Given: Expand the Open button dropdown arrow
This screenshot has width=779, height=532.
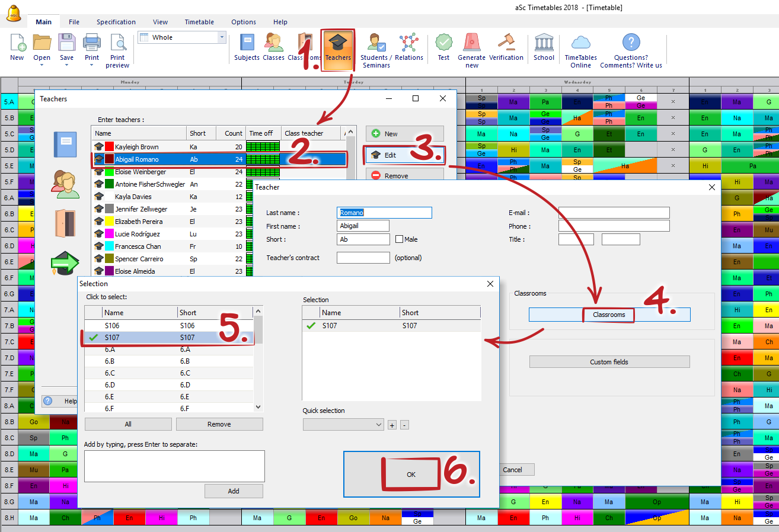Looking at the screenshot, I should point(41,65).
